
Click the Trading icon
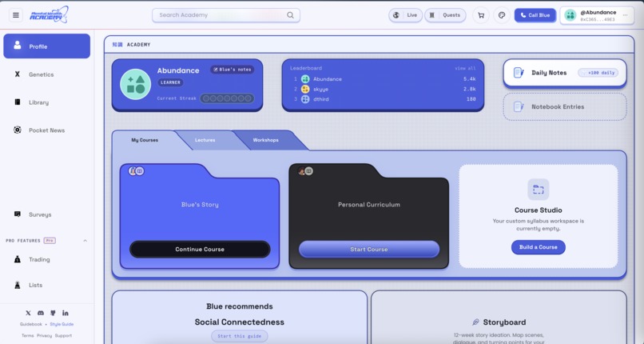(x=18, y=259)
